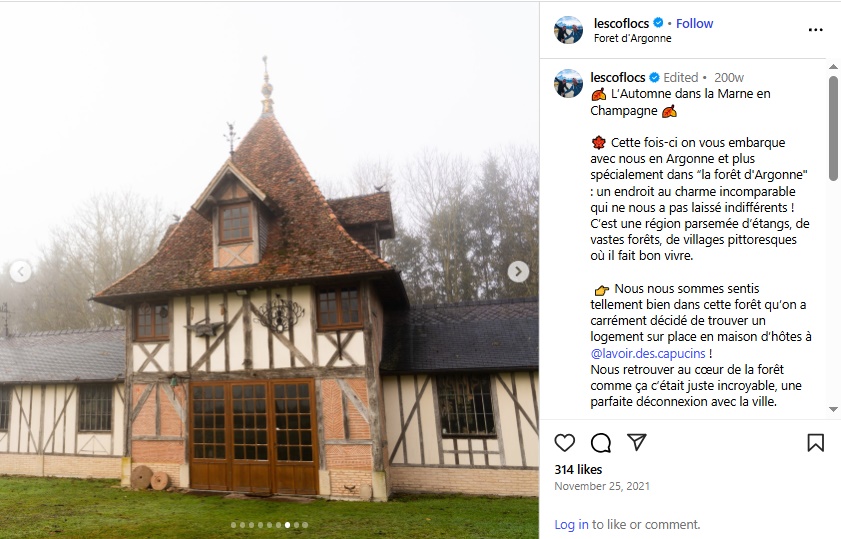Open Foret d'Argonne location link
The width and height of the screenshot is (841, 539).
(632, 39)
